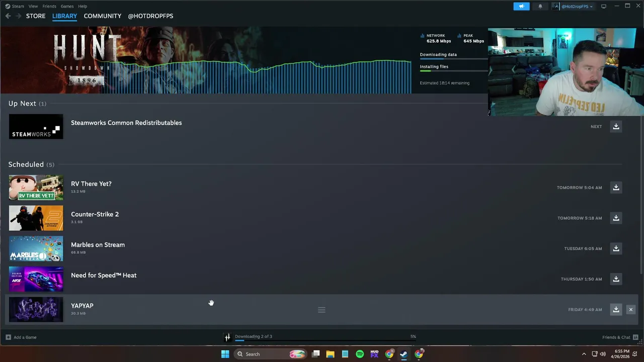644x362 pixels.
Task: Click the Counter-Strike 2 title
Action: click(95, 214)
